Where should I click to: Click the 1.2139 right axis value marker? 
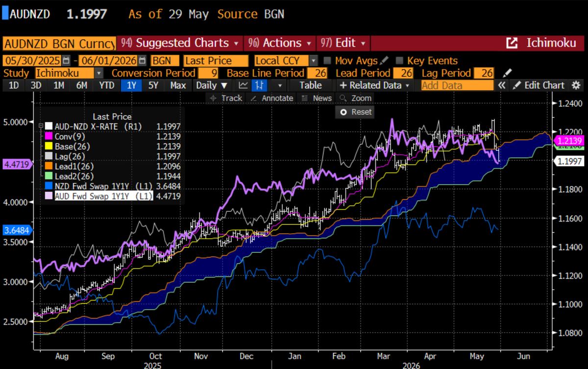[569, 141]
